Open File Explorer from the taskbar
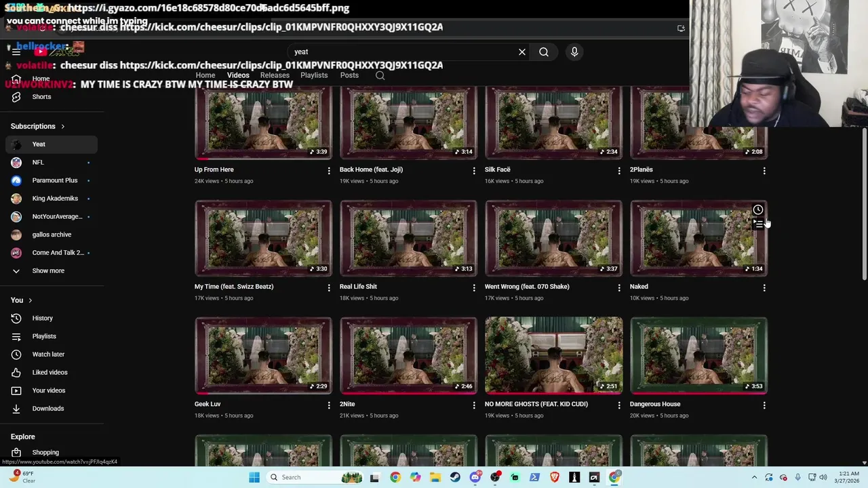868x488 pixels. pyautogui.click(x=435, y=477)
